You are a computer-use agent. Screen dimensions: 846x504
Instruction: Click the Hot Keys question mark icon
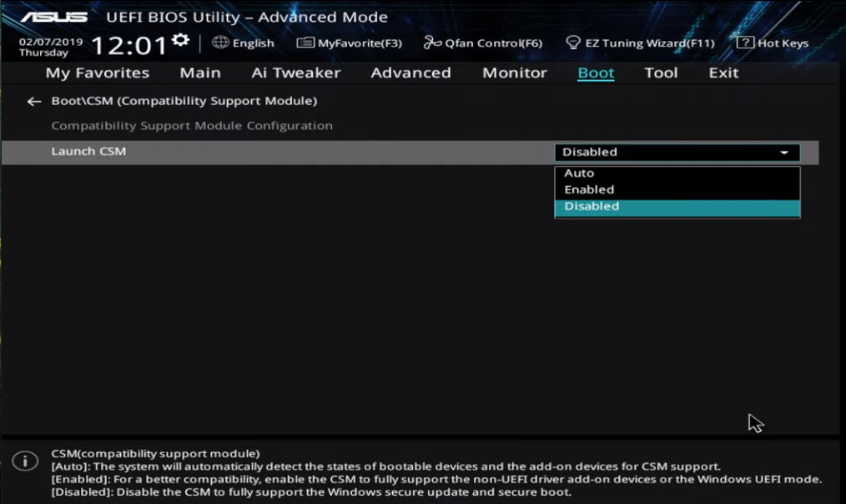click(744, 42)
